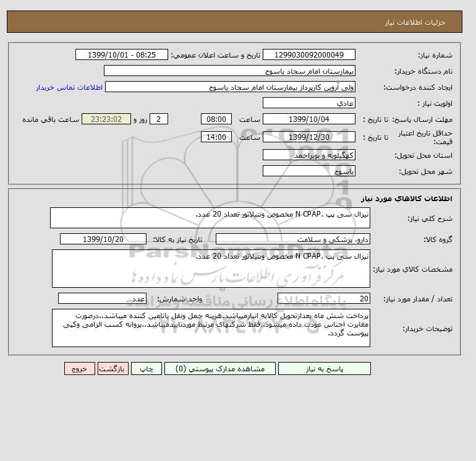Click the delivery province field کهگیلویه و بویراحمد
The width and height of the screenshot is (476, 461).
coord(308,155)
